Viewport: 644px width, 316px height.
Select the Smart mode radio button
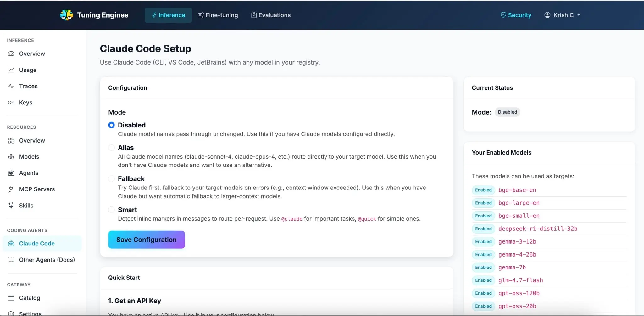click(111, 210)
